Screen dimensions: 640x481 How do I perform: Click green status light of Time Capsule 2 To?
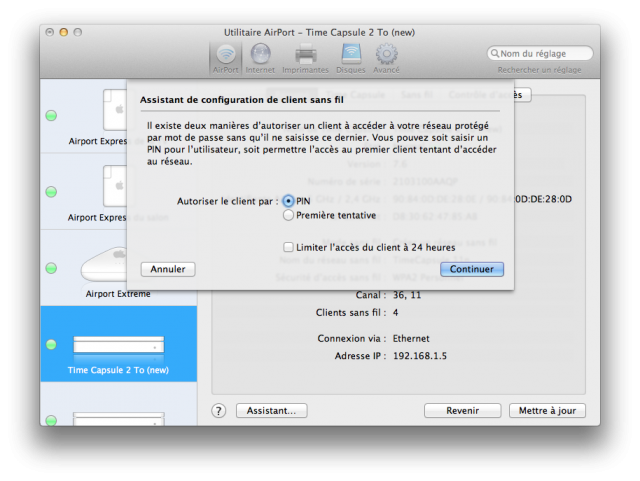[x=51, y=345]
